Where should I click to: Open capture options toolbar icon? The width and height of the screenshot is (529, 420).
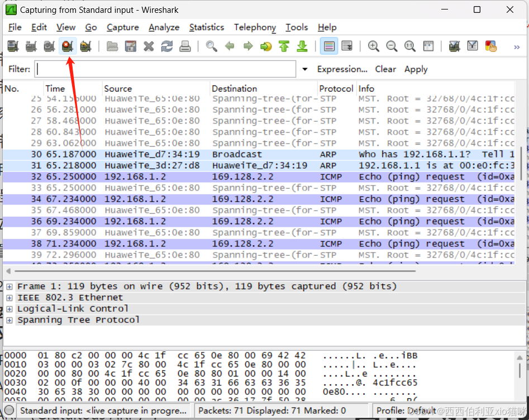click(x=31, y=46)
